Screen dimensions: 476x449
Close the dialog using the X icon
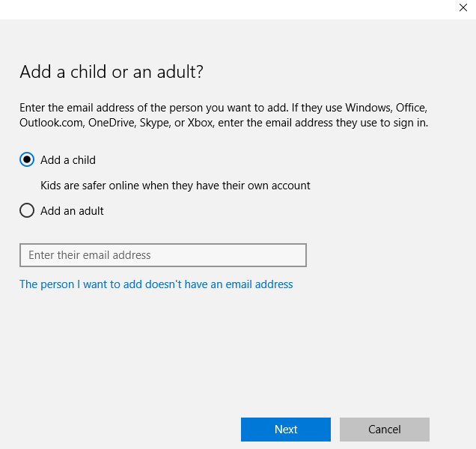click(463, 7)
